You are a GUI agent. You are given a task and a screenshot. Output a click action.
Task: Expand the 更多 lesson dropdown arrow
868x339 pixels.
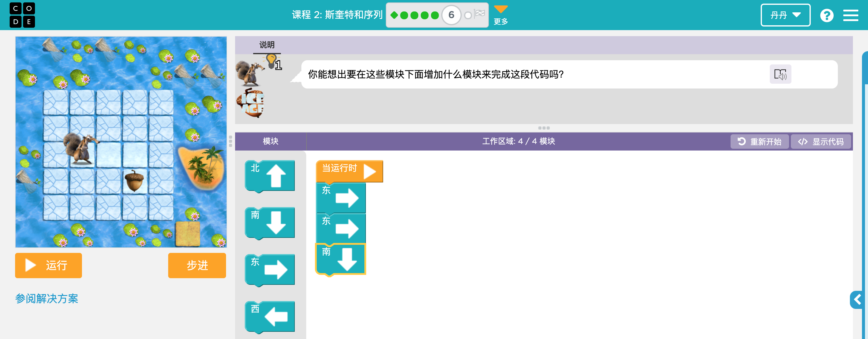coord(501,9)
